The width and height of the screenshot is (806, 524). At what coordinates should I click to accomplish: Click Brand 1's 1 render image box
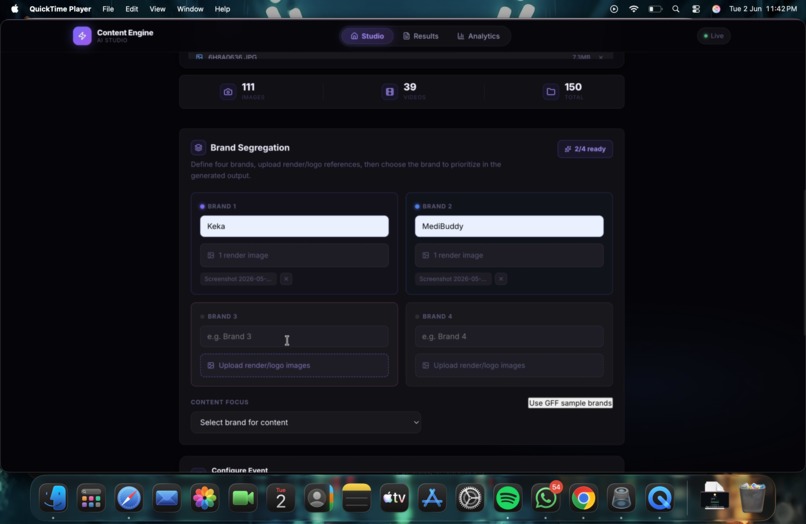pyautogui.click(x=294, y=256)
